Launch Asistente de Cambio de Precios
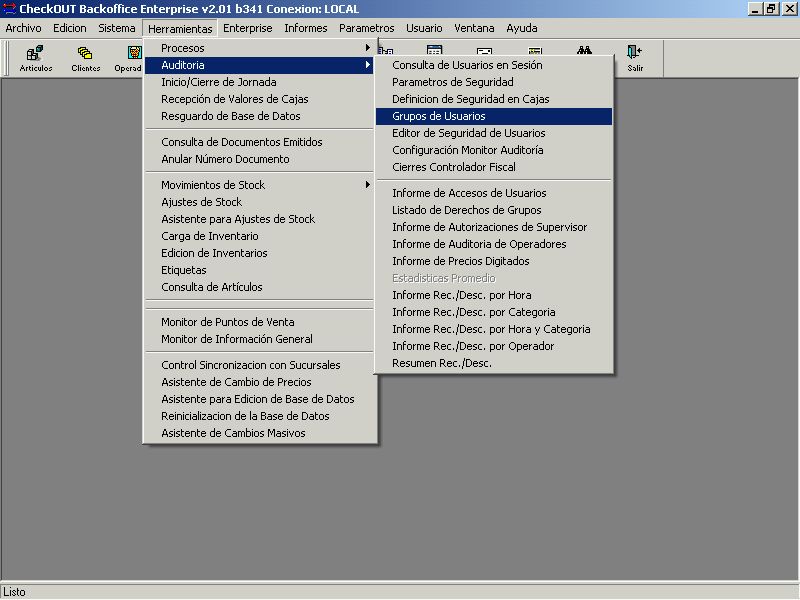The width and height of the screenshot is (800, 600). pos(260,382)
